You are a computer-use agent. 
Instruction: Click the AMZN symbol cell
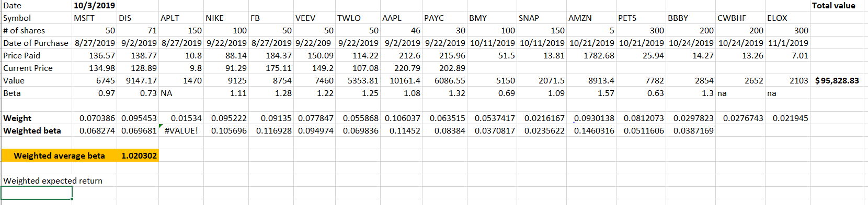point(591,18)
